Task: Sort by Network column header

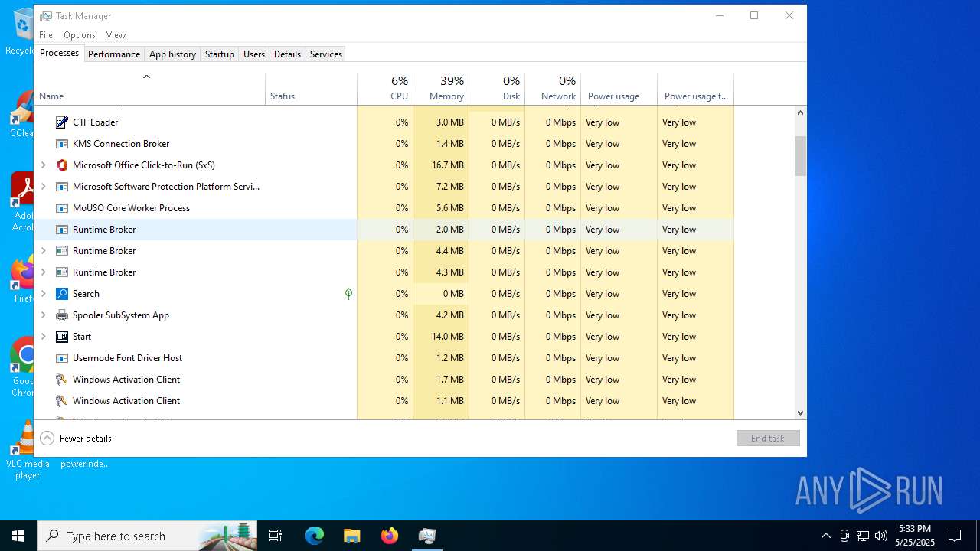Action: click(x=553, y=90)
